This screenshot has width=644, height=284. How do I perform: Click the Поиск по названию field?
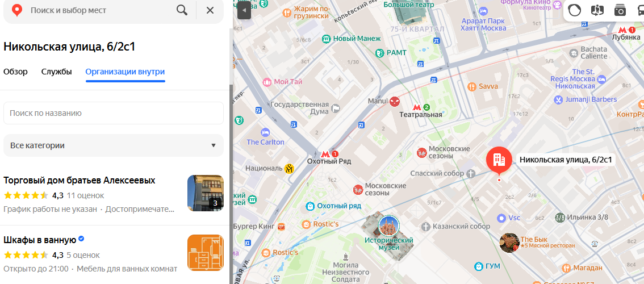click(x=113, y=113)
